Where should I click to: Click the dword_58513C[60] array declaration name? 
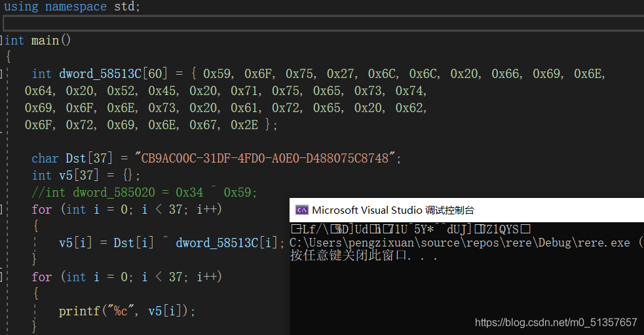113,74
